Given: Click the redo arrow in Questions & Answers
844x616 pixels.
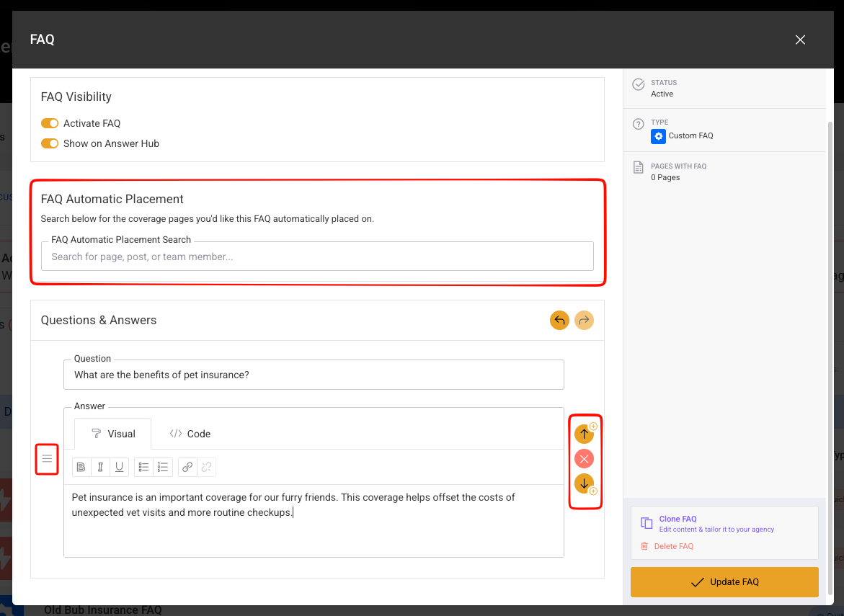Looking at the screenshot, I should pyautogui.click(x=584, y=320).
